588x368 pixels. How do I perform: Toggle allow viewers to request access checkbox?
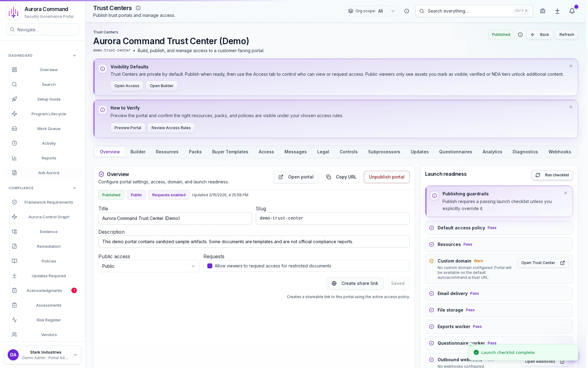click(x=210, y=266)
